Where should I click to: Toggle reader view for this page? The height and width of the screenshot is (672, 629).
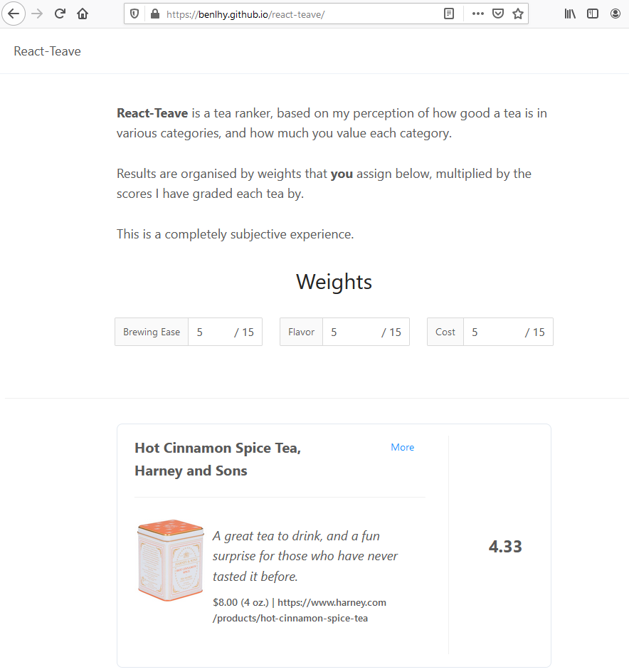[448, 13]
